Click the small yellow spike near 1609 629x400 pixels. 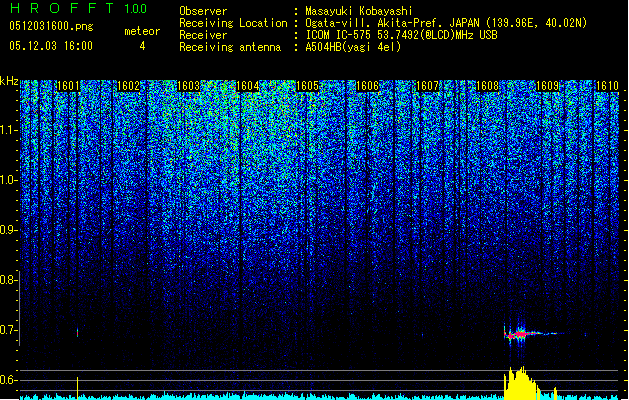(556, 393)
